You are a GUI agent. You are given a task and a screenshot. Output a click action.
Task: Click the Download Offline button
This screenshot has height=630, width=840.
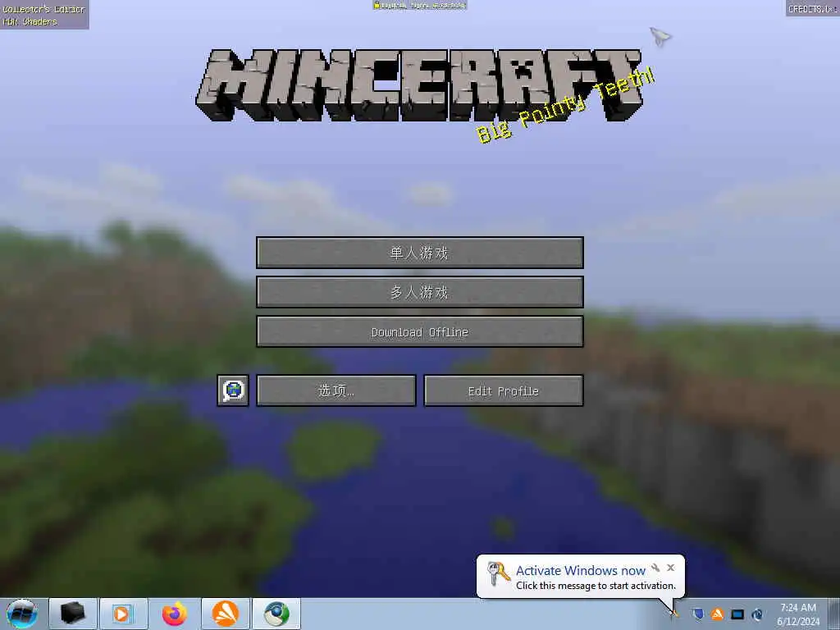tap(419, 331)
